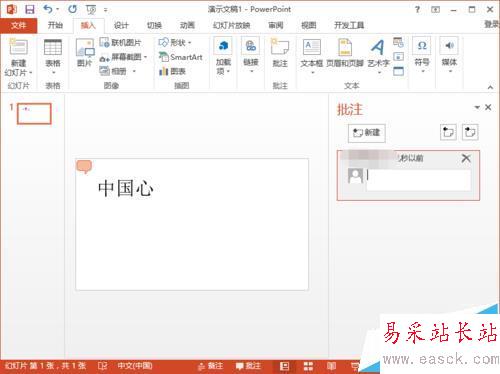Image resolution: width=500 pixels, height=374 pixels.
Task: Click Sign in (登录) link
Action: click(x=492, y=24)
